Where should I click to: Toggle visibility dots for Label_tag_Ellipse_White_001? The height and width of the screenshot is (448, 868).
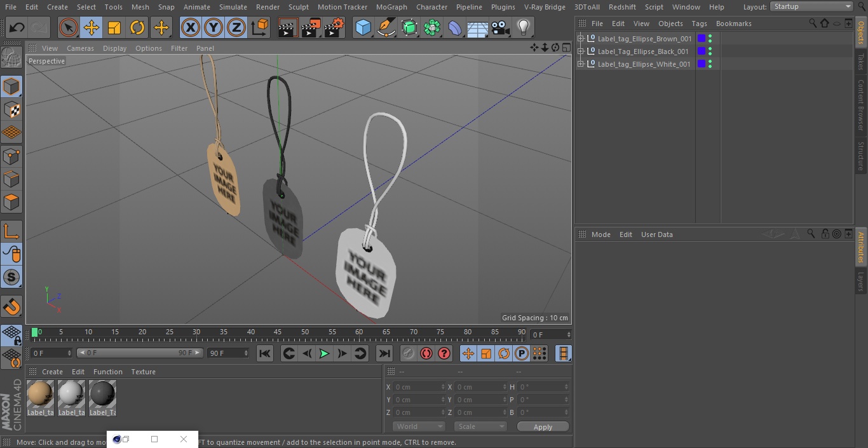tap(710, 64)
